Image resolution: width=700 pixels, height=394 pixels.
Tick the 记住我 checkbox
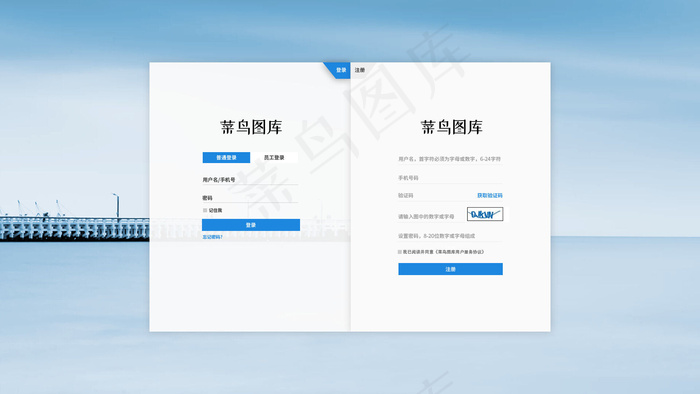pos(205,210)
